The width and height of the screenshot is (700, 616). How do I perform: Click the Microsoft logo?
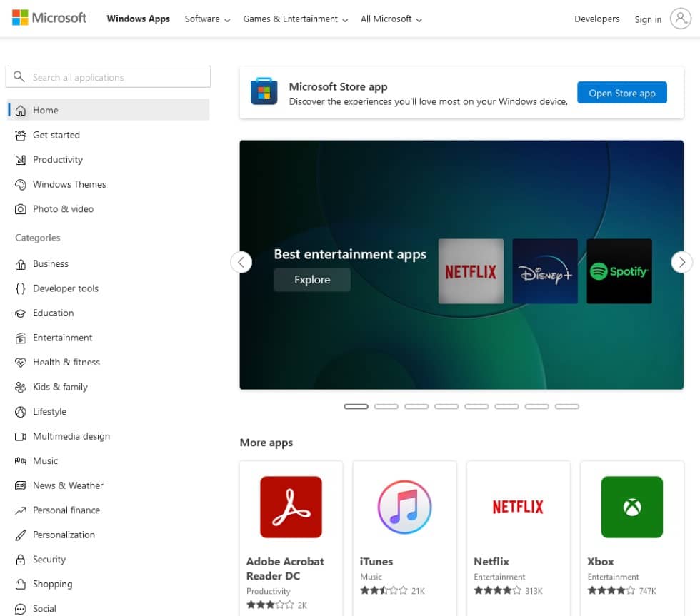point(49,18)
